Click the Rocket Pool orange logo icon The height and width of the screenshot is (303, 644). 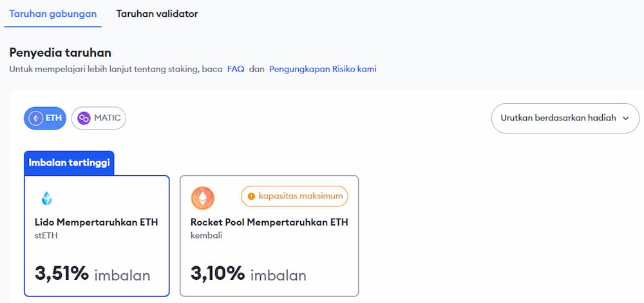coord(202,198)
